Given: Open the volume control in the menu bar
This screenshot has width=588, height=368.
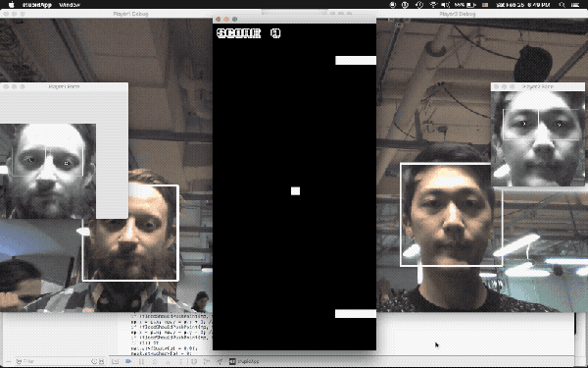Looking at the screenshot, I should click(445, 5).
